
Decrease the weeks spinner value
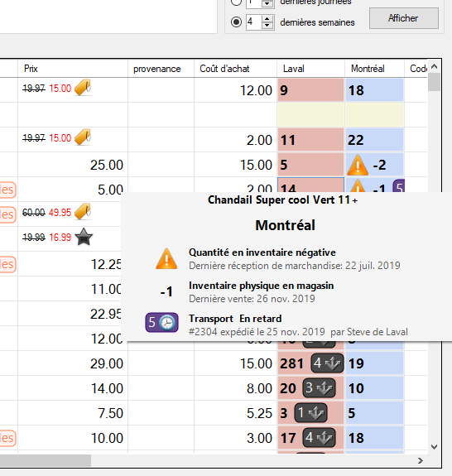point(267,26)
